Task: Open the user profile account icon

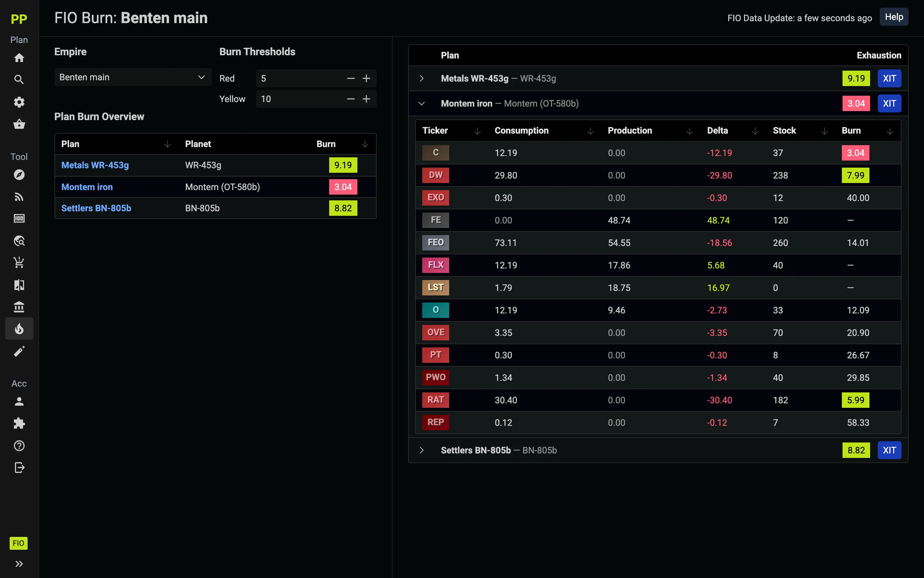Action: pyautogui.click(x=19, y=401)
